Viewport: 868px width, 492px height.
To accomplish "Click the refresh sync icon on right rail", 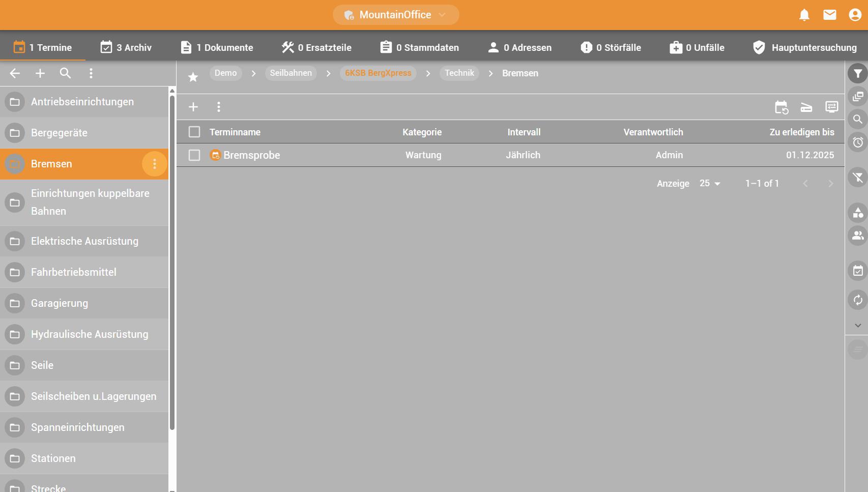I will pos(858,300).
